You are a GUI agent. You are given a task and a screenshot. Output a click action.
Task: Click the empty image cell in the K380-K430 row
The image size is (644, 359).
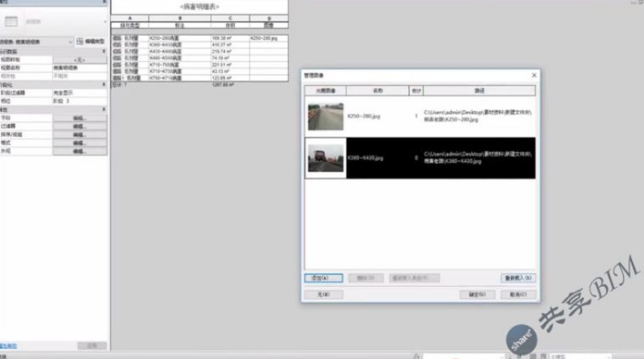269,45
